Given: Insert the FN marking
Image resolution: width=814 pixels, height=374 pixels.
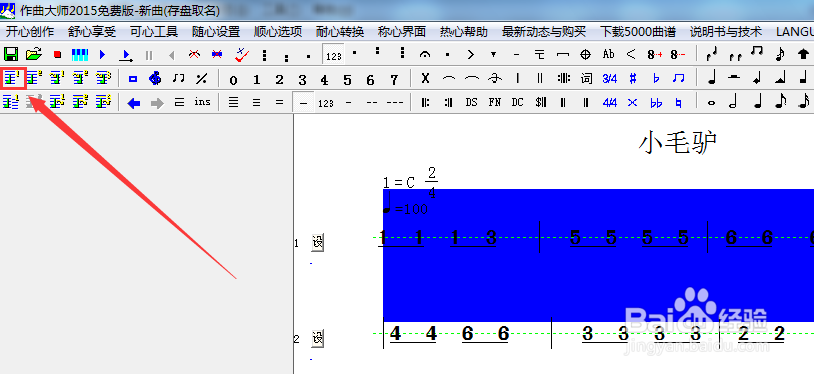Looking at the screenshot, I should coord(494,102).
